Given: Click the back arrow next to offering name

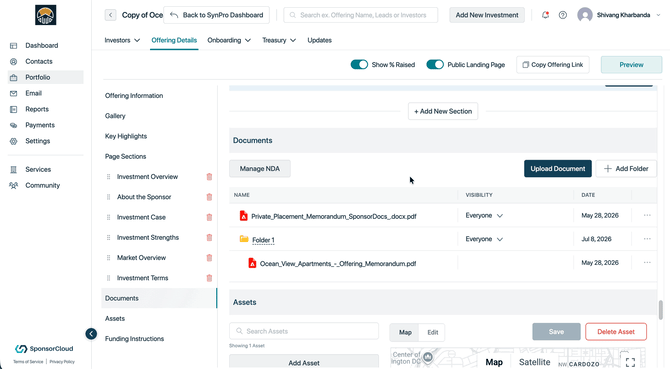Looking at the screenshot, I should (110, 15).
